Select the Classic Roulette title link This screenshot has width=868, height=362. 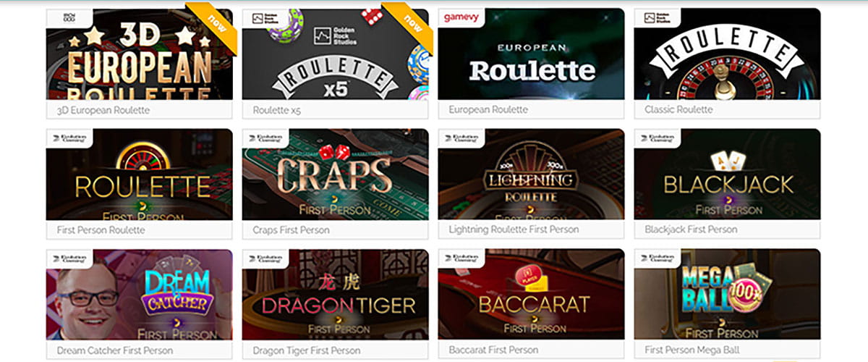point(678,109)
